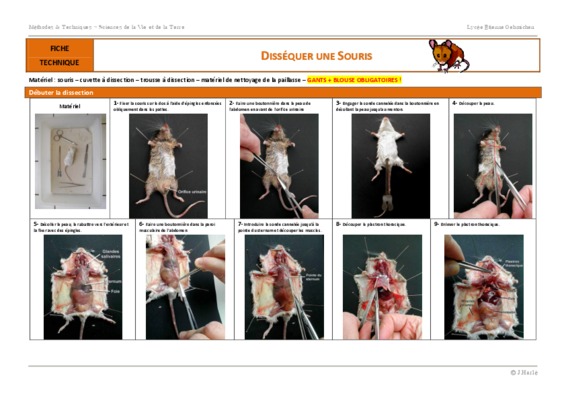Select the Matériel dissection tray photo
The width and height of the screenshot is (566, 400).
[x=70, y=161]
